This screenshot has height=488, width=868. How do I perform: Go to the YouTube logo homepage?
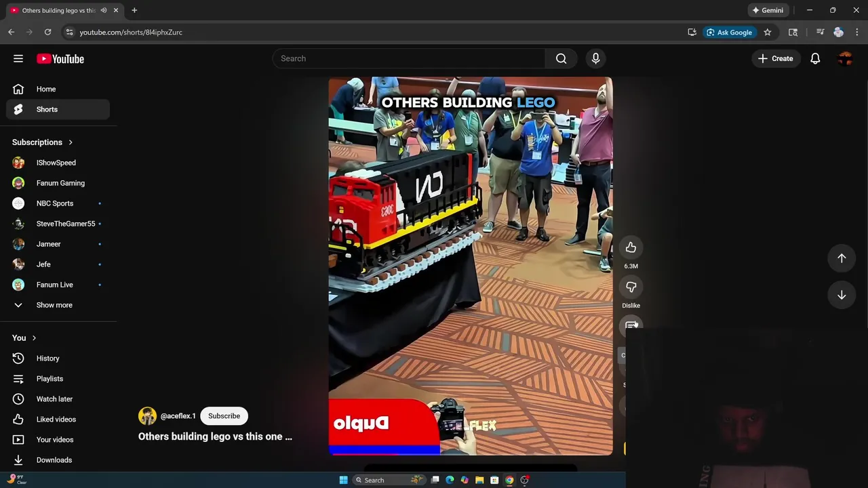[60, 59]
